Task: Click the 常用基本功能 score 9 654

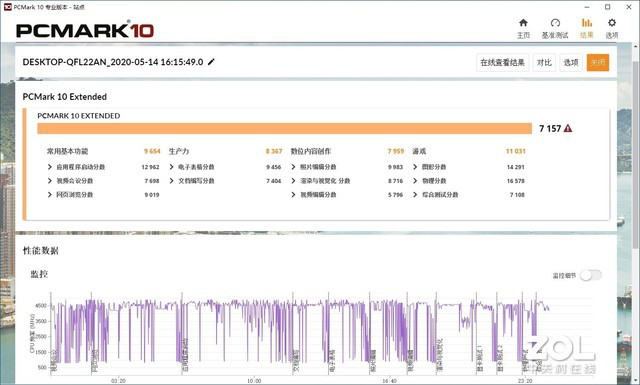Action: [152, 151]
